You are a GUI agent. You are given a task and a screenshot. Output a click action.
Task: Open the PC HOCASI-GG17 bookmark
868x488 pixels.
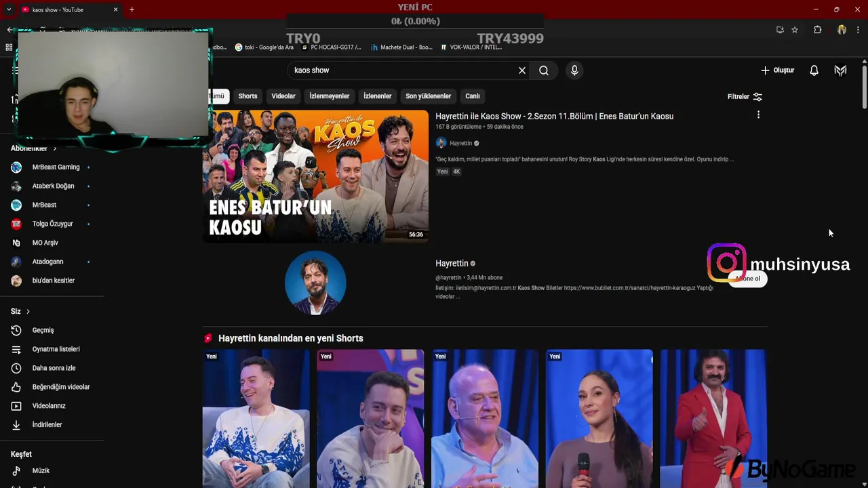tap(331, 47)
